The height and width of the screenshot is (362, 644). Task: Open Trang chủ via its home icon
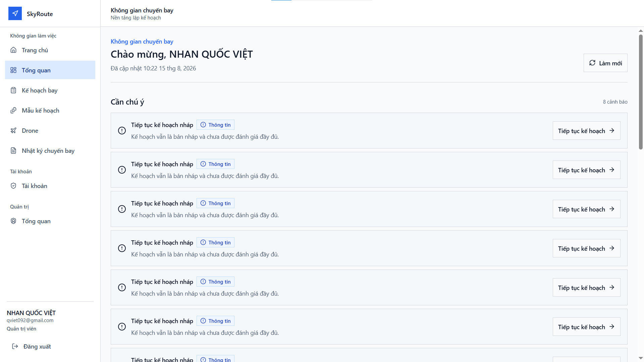pyautogui.click(x=13, y=50)
